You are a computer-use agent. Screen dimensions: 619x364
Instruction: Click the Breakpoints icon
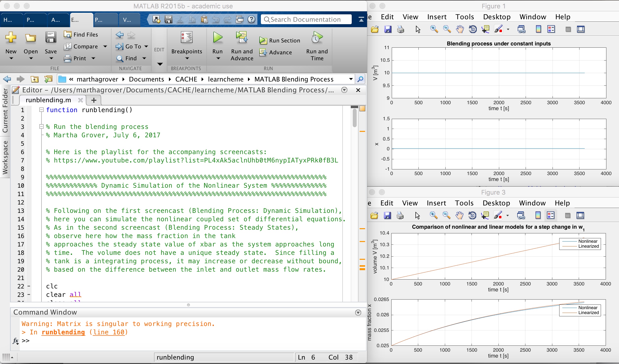tap(186, 38)
